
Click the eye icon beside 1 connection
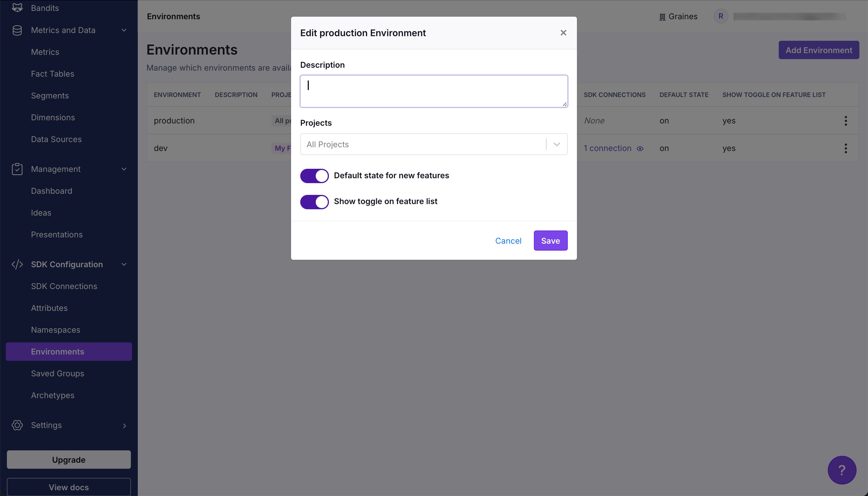tap(640, 148)
